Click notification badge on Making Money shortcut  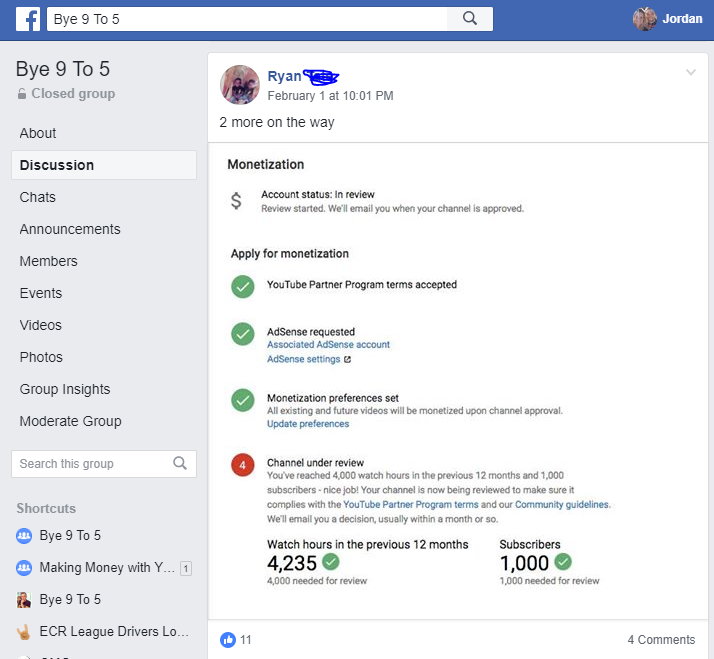click(x=186, y=568)
